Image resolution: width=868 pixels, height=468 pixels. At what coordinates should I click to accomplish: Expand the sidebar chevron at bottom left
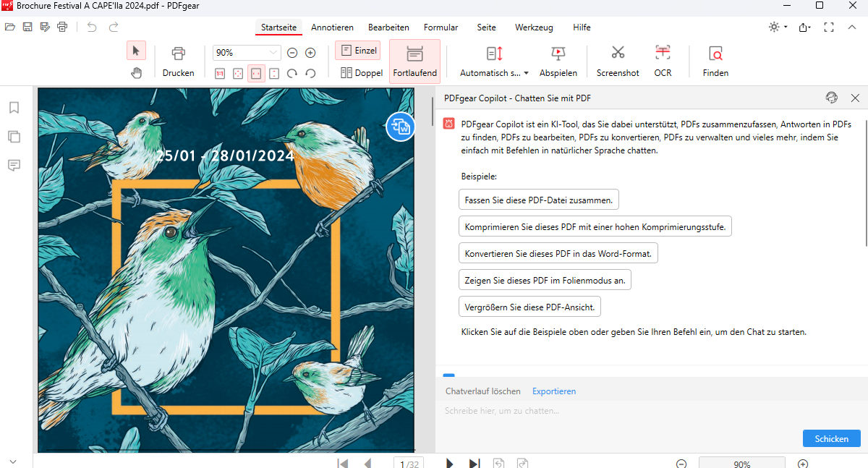(x=14, y=461)
